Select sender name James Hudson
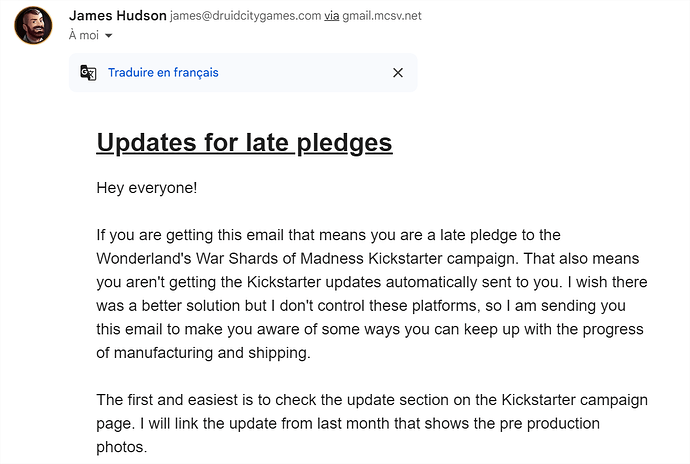 117,15
